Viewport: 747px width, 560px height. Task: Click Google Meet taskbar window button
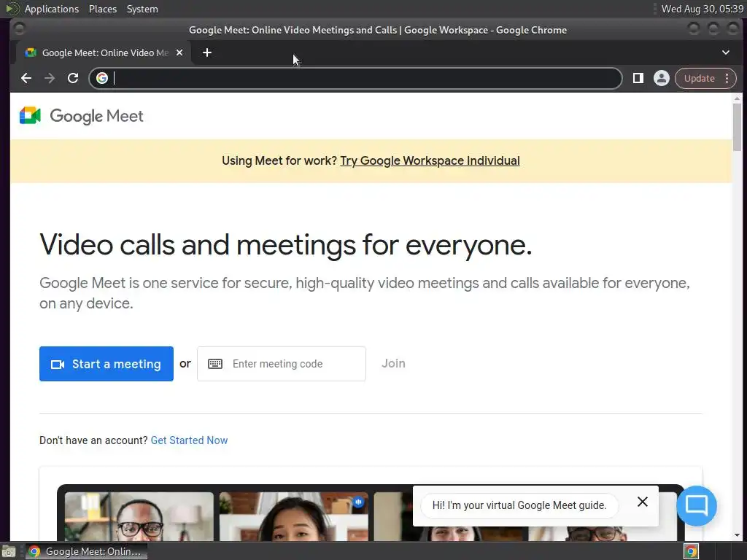click(x=86, y=551)
